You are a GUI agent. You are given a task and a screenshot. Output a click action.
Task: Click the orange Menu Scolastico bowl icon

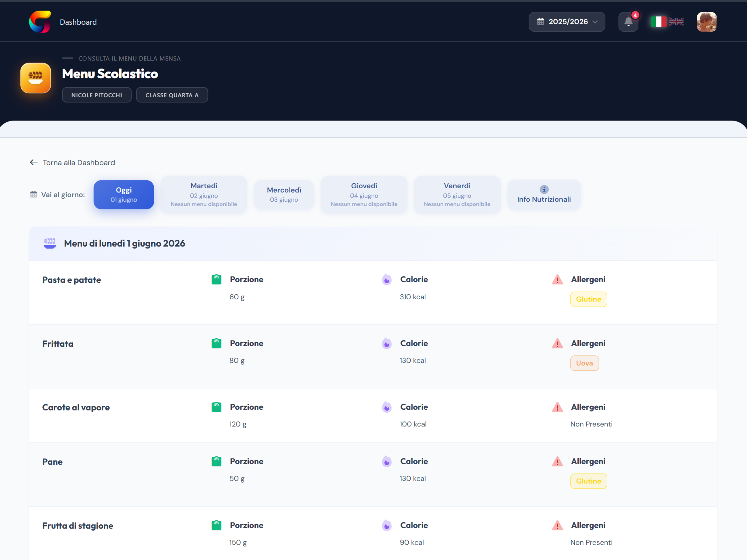click(x=36, y=78)
